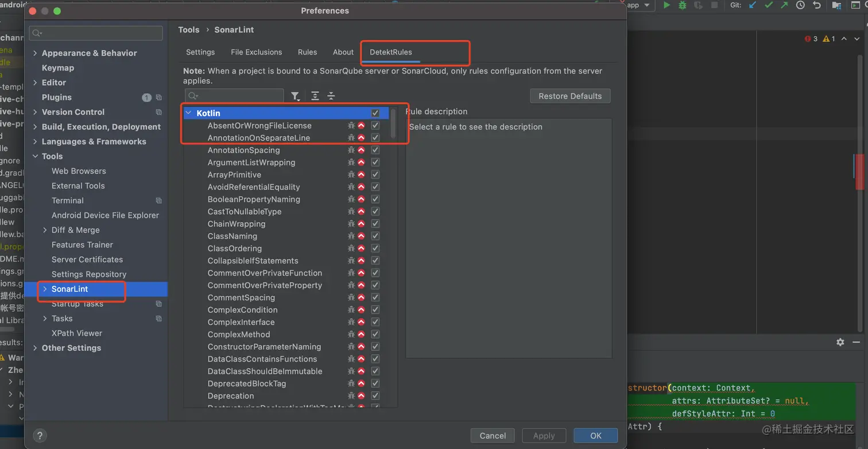Uncheck the CollapsibleIfStatements rule checkbox

point(375,261)
